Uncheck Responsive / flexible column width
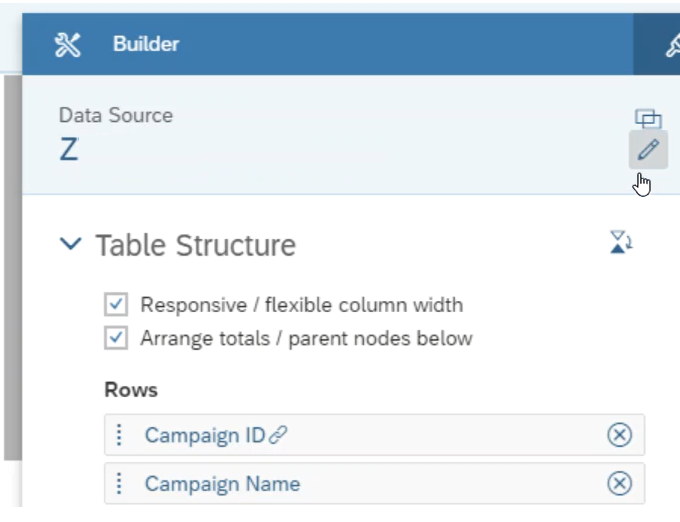This screenshot has width=680, height=522. coord(116,304)
